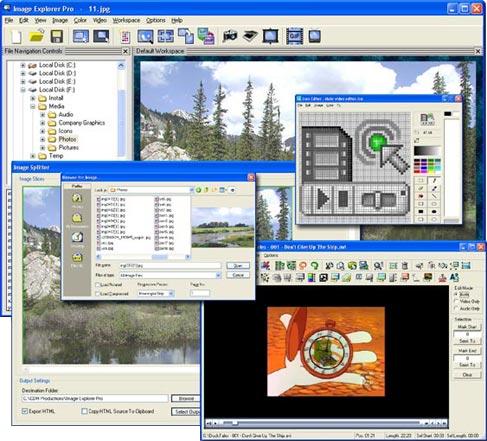
Task: Click the Mark Start button
Action: pos(467,327)
